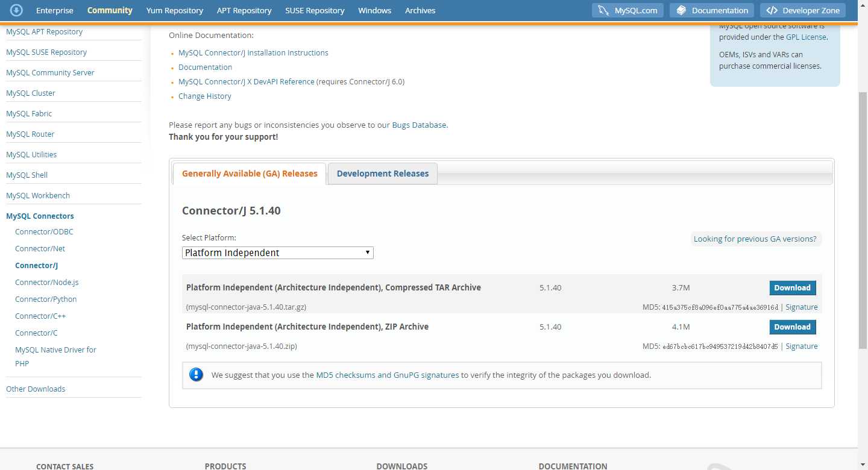
Task: Switch to Development Releases tab
Action: [383, 174]
